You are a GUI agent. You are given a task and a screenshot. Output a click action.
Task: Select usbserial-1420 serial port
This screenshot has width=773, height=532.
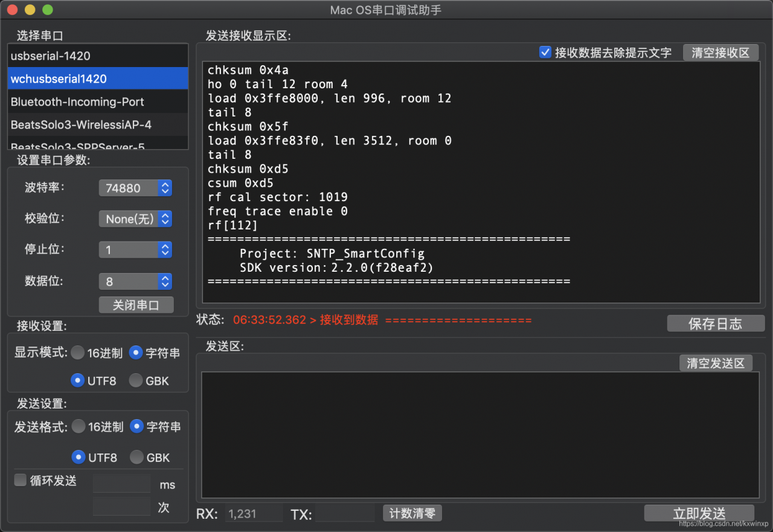tap(98, 56)
